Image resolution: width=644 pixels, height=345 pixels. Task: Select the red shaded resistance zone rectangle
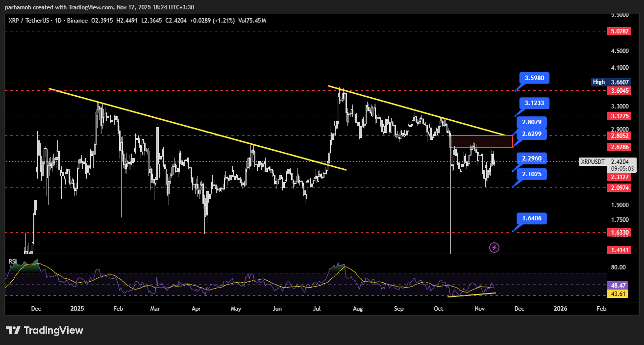(x=481, y=141)
